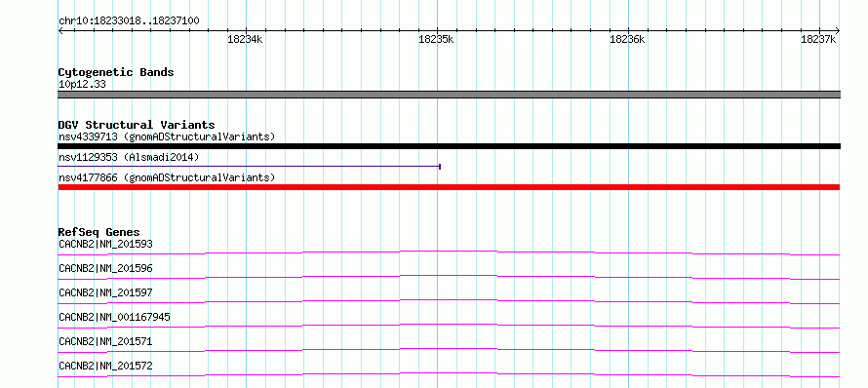Open the nsv4177866 variant label
The height and width of the screenshot is (388, 868).
pyautogui.click(x=167, y=178)
